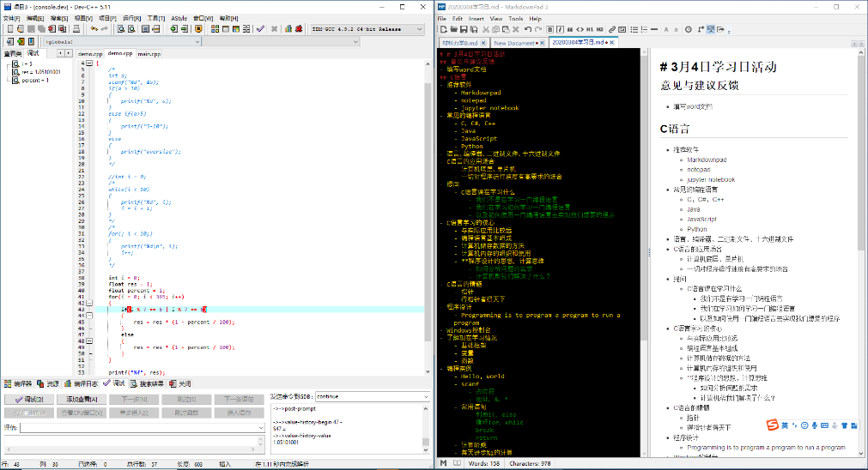The height and width of the screenshot is (470, 868).
Task: Open the AStyle menu in Dev-C++
Action: (x=179, y=17)
